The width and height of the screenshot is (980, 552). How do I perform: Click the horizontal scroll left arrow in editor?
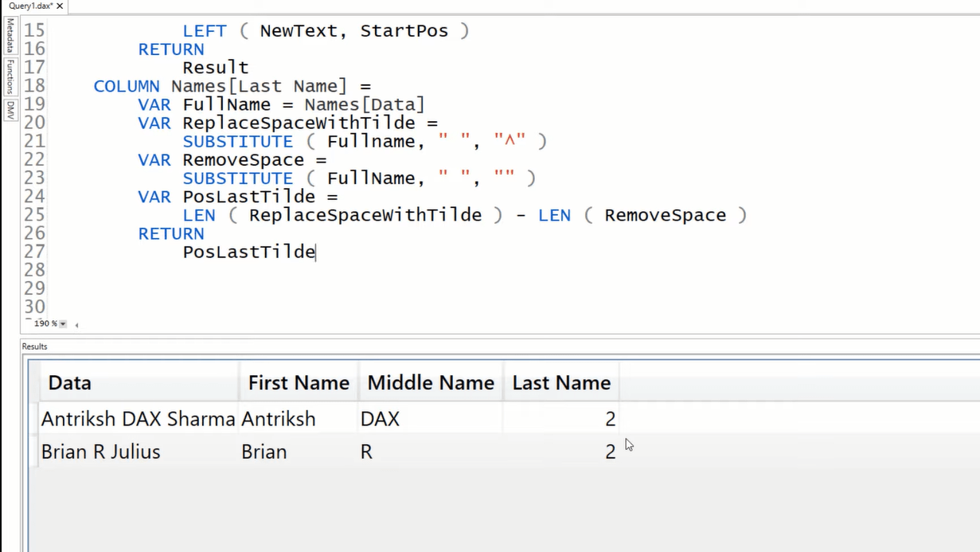pyautogui.click(x=77, y=324)
